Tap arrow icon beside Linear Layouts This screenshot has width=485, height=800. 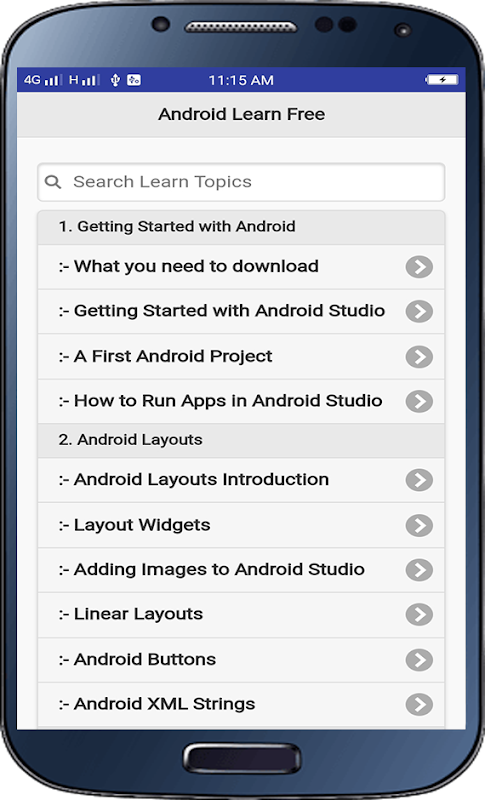coord(419,614)
